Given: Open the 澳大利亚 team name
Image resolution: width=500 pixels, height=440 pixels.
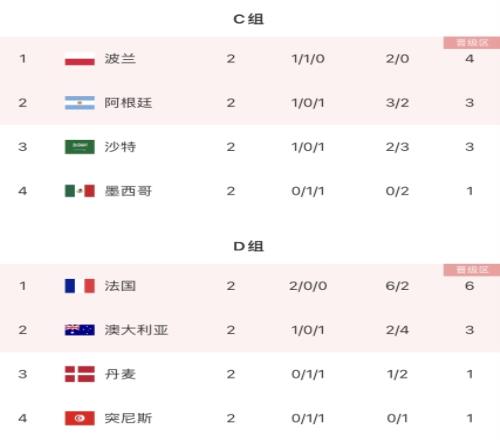Looking at the screenshot, I should coord(136,330).
